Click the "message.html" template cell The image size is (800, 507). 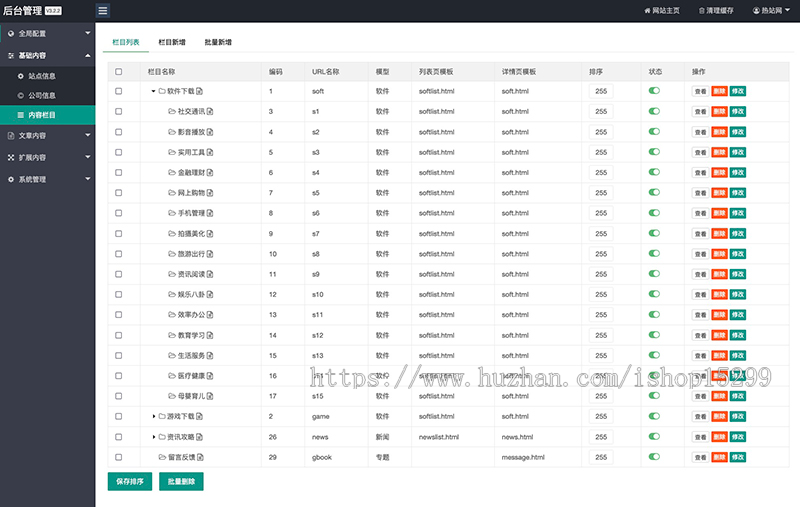[523, 457]
